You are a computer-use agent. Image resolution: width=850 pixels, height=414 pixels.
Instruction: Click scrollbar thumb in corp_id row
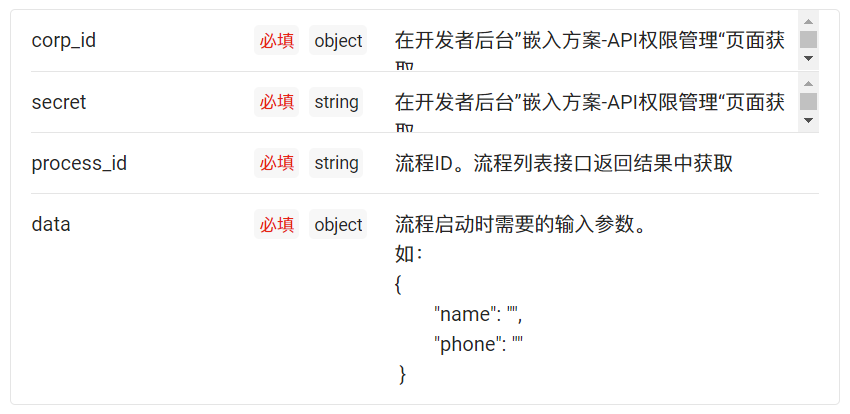[x=808, y=40]
